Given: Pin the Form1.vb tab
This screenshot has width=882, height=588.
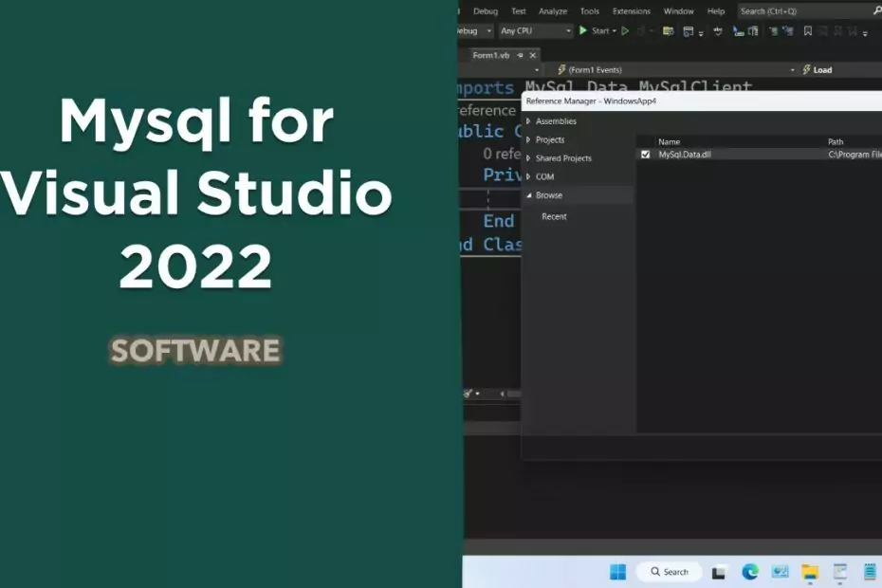Looking at the screenshot, I should (520, 55).
